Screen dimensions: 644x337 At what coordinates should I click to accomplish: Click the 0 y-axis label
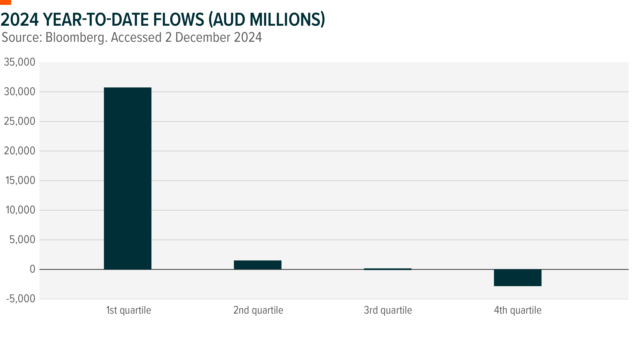pyautogui.click(x=32, y=269)
